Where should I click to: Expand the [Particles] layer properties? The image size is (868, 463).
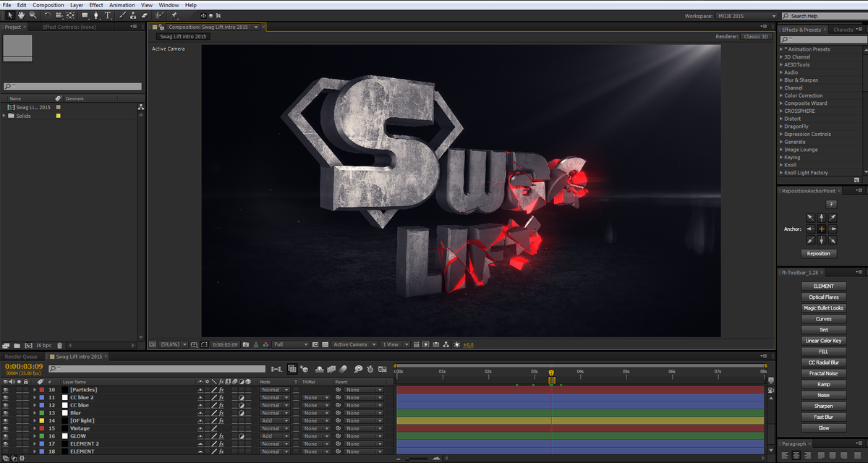(34, 390)
